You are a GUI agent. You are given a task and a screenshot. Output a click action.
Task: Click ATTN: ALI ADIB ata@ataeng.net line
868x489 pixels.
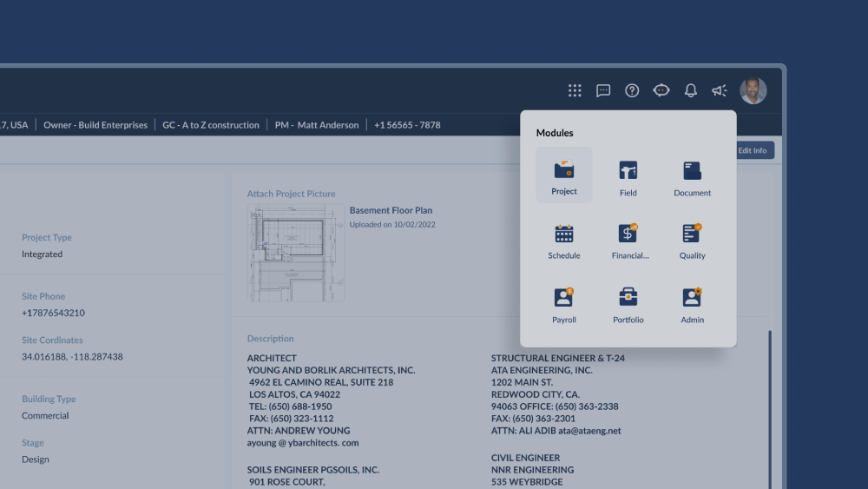pyautogui.click(x=556, y=430)
